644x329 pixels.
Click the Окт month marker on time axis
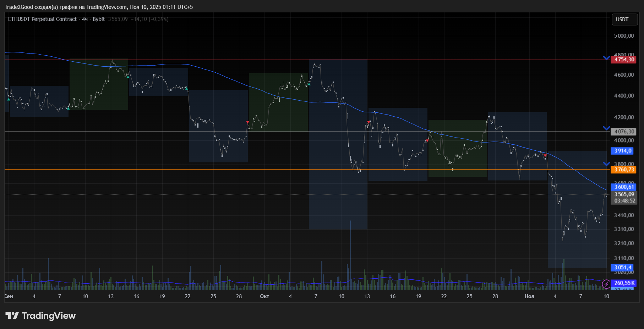[x=264, y=296]
